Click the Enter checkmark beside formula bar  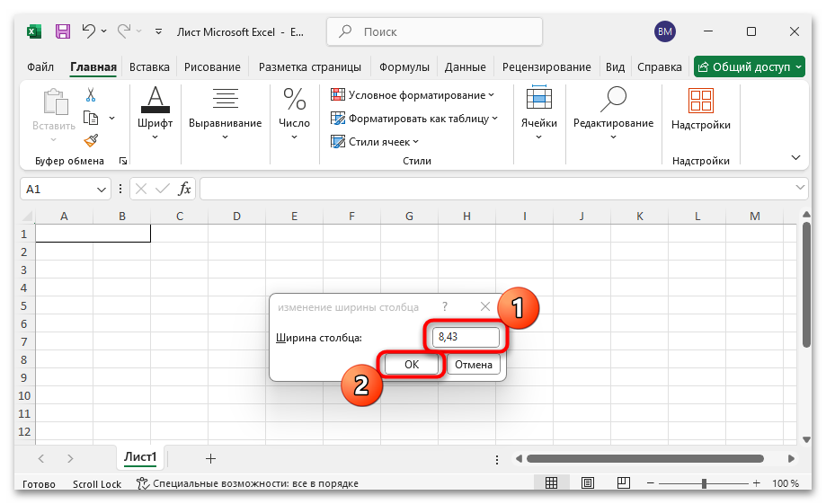click(163, 189)
